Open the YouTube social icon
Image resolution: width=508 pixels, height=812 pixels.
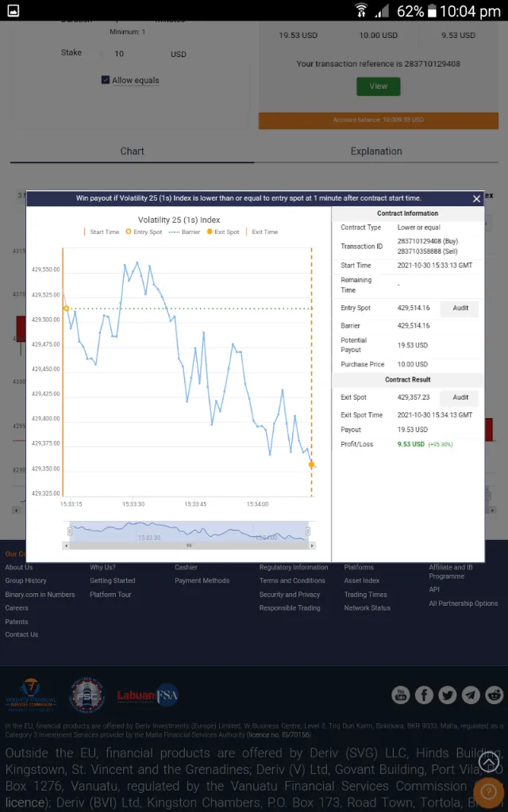(401, 695)
